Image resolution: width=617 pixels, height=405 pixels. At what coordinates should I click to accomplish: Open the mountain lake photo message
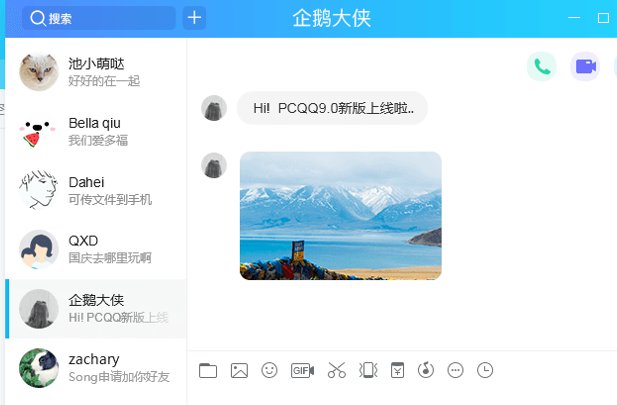341,216
